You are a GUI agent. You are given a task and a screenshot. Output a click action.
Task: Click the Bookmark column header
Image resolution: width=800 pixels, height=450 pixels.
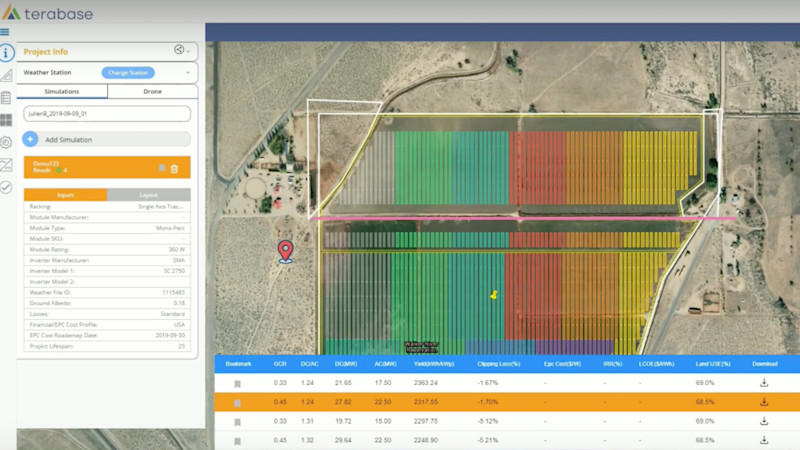coord(238,364)
